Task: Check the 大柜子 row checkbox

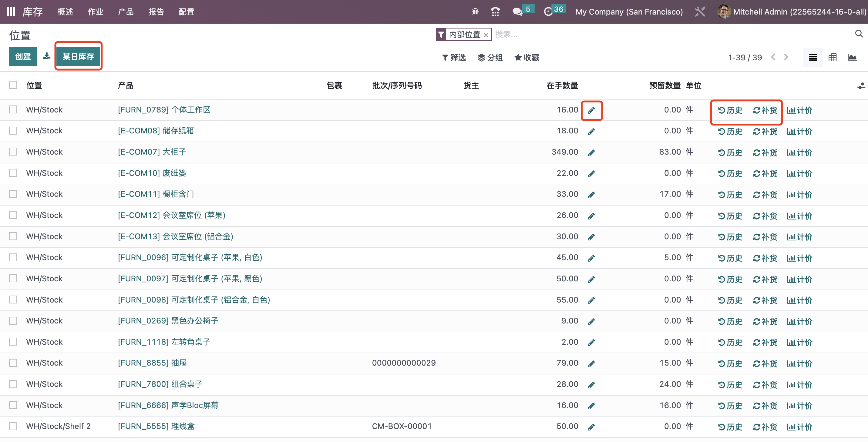Action: pyautogui.click(x=13, y=152)
